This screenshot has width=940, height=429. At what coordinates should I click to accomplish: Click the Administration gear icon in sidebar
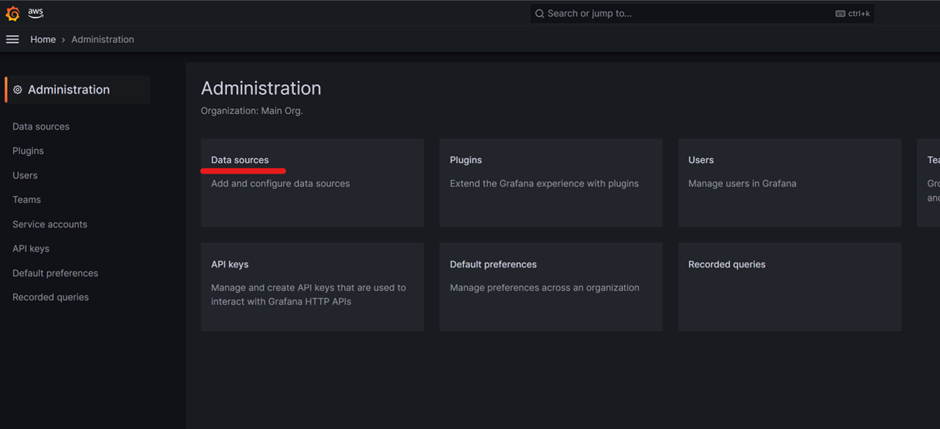point(17,90)
